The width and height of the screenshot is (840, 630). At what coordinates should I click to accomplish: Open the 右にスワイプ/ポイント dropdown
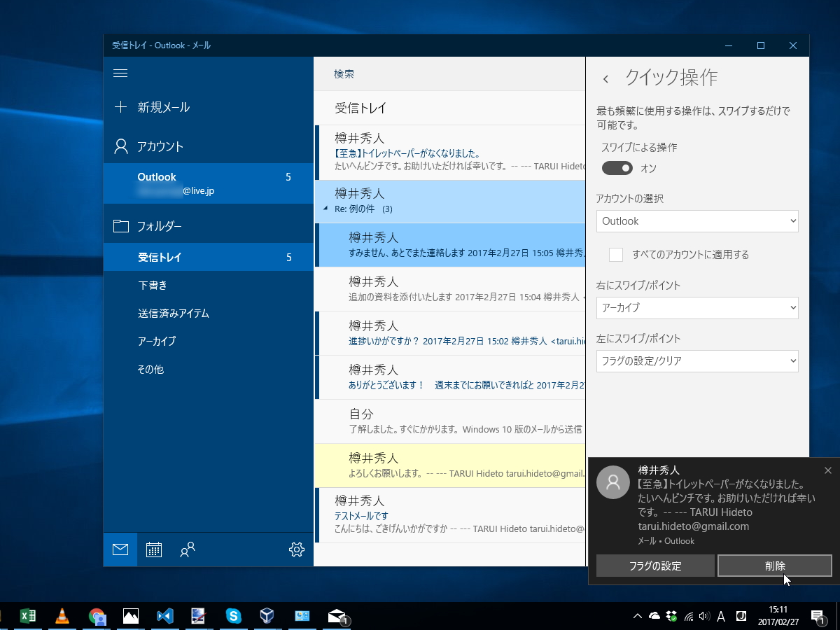[x=697, y=308]
